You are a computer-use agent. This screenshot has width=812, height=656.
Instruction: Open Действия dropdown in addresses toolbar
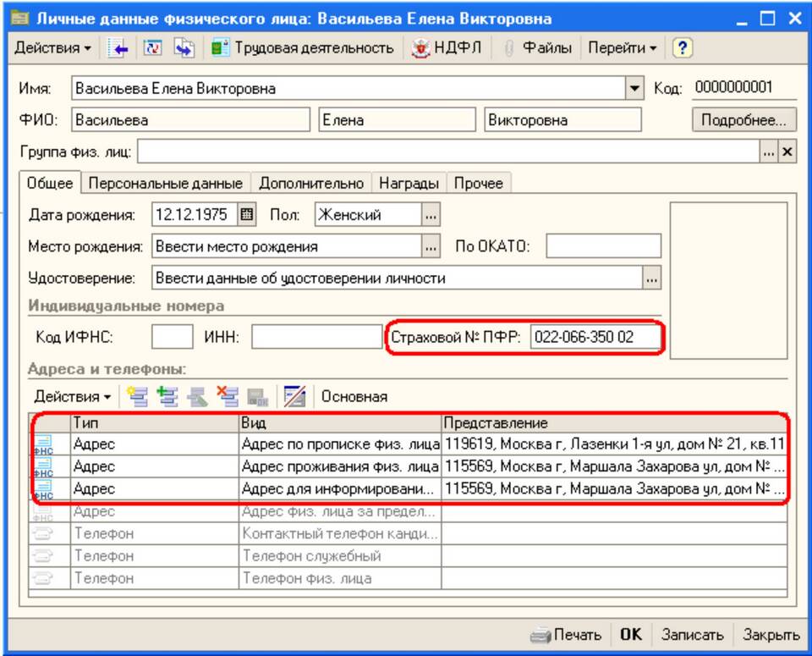pos(72,397)
